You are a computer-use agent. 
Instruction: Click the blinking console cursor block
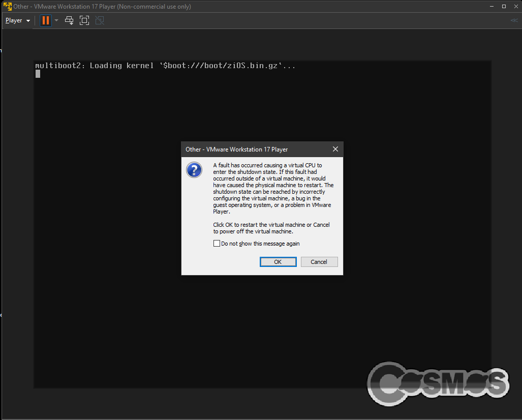point(37,73)
